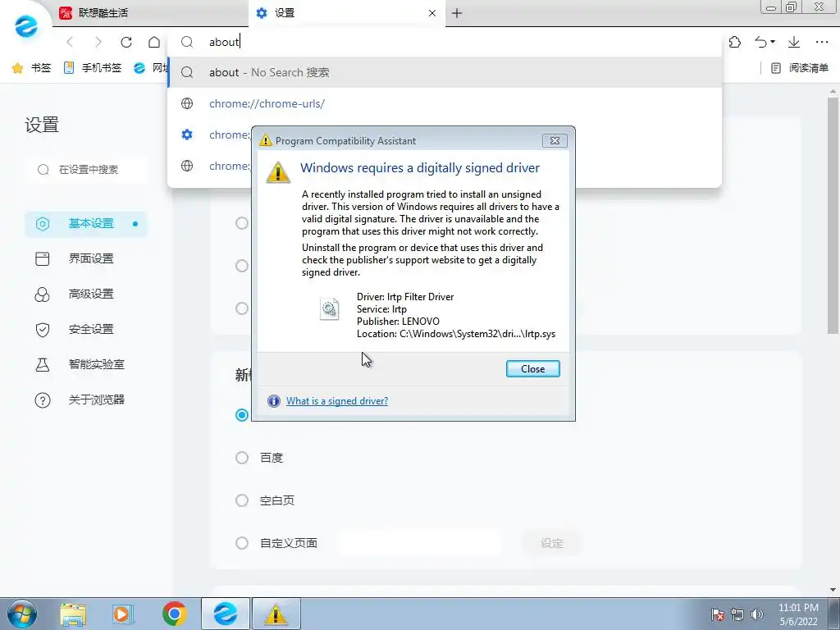The height and width of the screenshot is (630, 840).
Task: Open the Windows Start button
Action: [x=22, y=614]
